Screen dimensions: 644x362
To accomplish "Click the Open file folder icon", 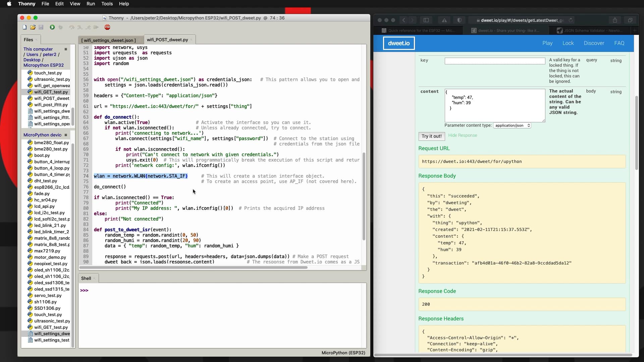I will tap(33, 27).
